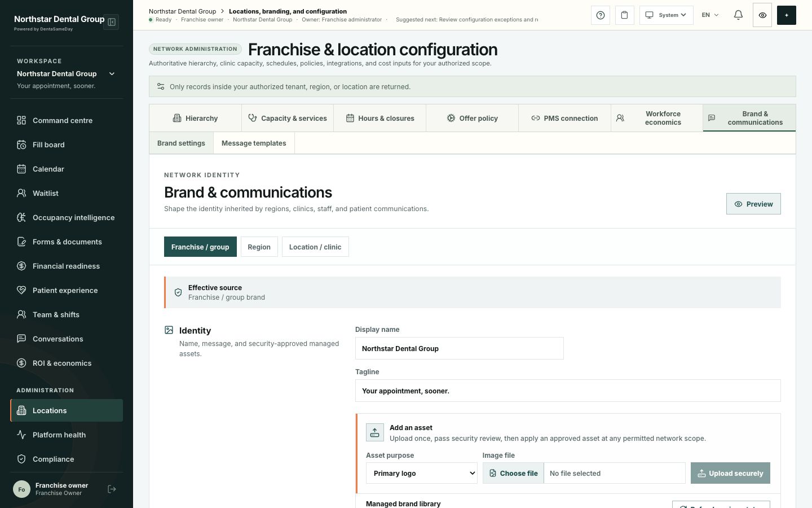
Task: Click Choose file for the image
Action: pos(513,473)
